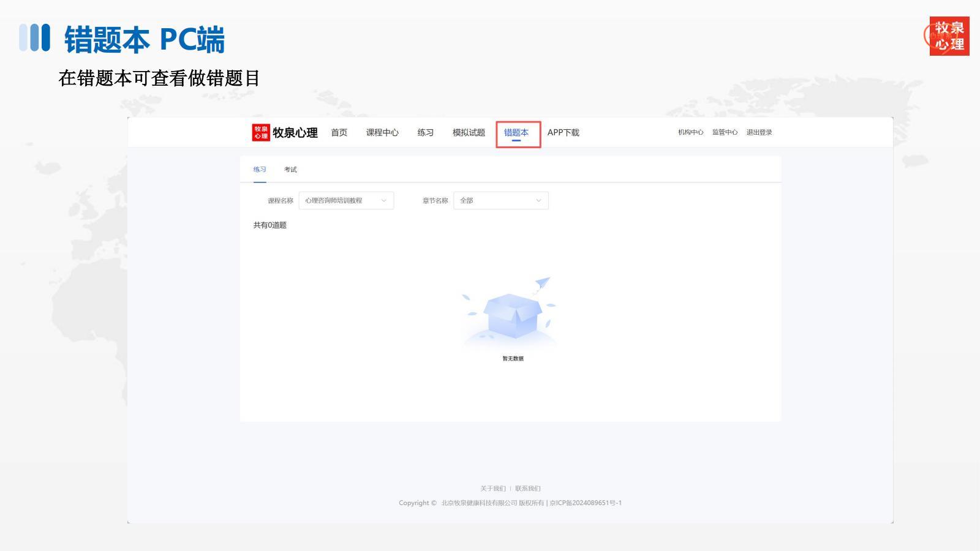Click the three-bar icon beside the slide title
Screen dimensions: 980x551
click(x=34, y=38)
